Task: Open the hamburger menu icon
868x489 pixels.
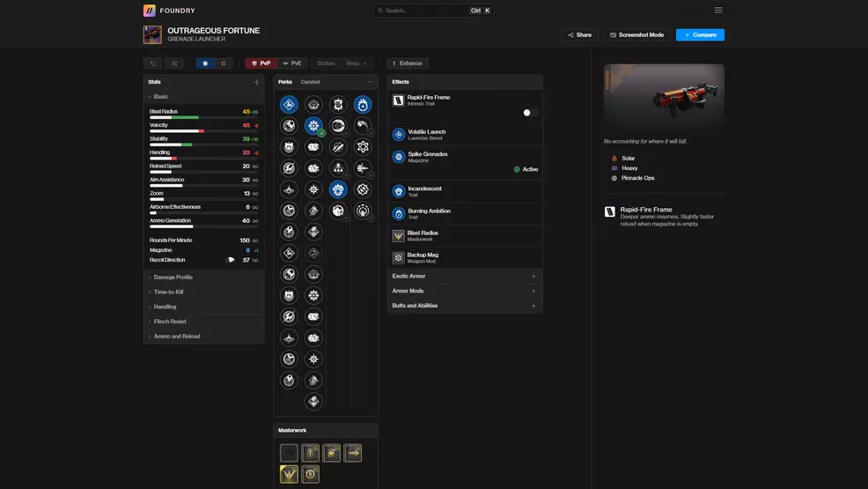Action: point(718,10)
